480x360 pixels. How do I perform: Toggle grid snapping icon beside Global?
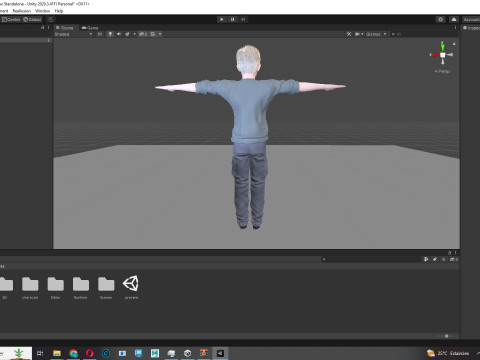(50, 20)
